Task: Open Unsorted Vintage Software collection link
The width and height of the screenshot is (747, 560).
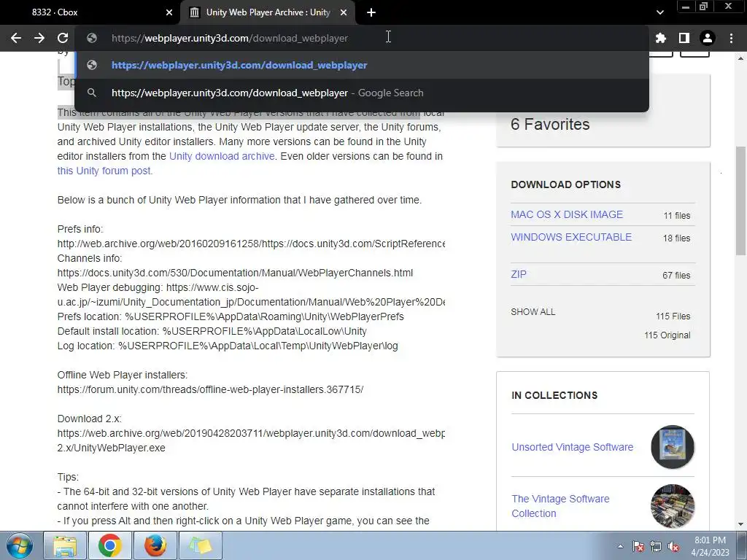Action: (572, 447)
